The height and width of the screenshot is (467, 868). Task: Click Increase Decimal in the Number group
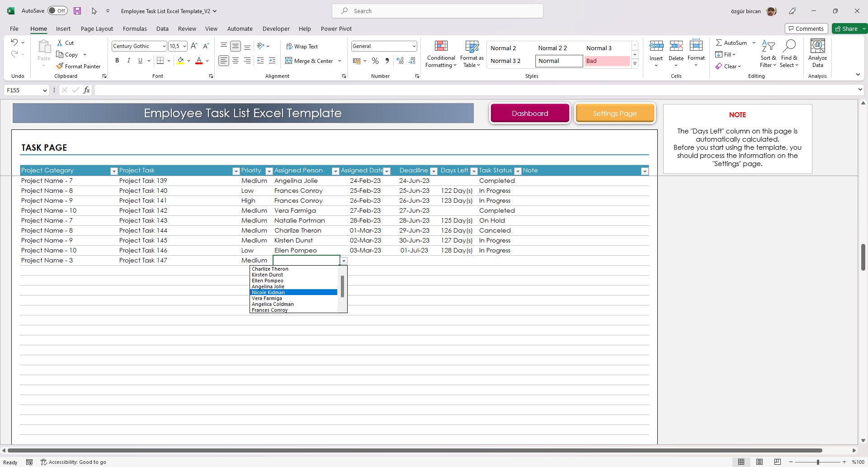point(400,60)
